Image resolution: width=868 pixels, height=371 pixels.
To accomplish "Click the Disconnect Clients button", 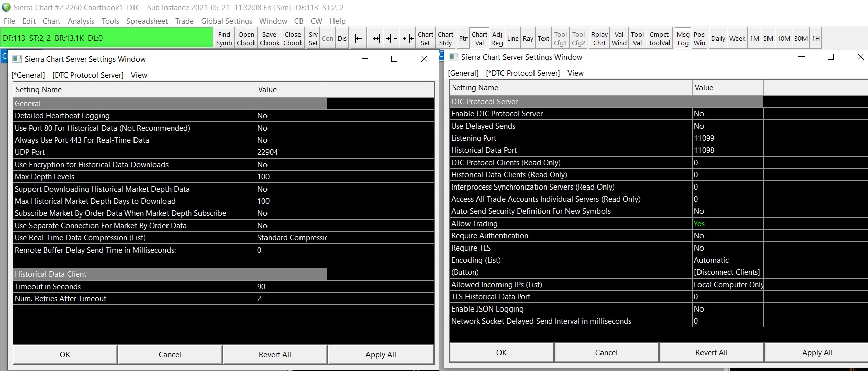I will [727, 272].
